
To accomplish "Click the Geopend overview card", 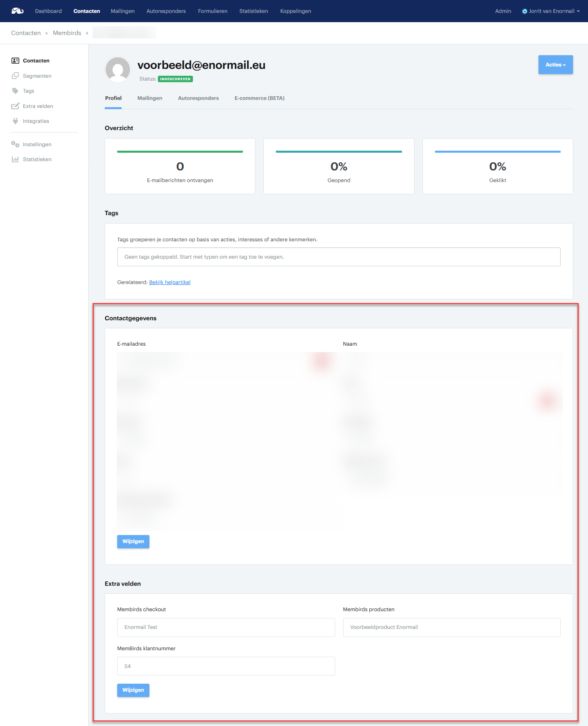I will [x=339, y=166].
